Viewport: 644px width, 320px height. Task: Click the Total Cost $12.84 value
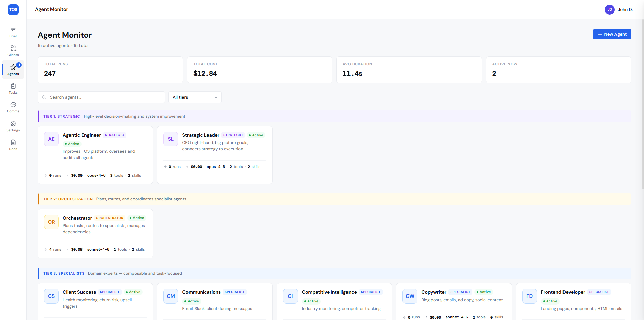click(205, 73)
